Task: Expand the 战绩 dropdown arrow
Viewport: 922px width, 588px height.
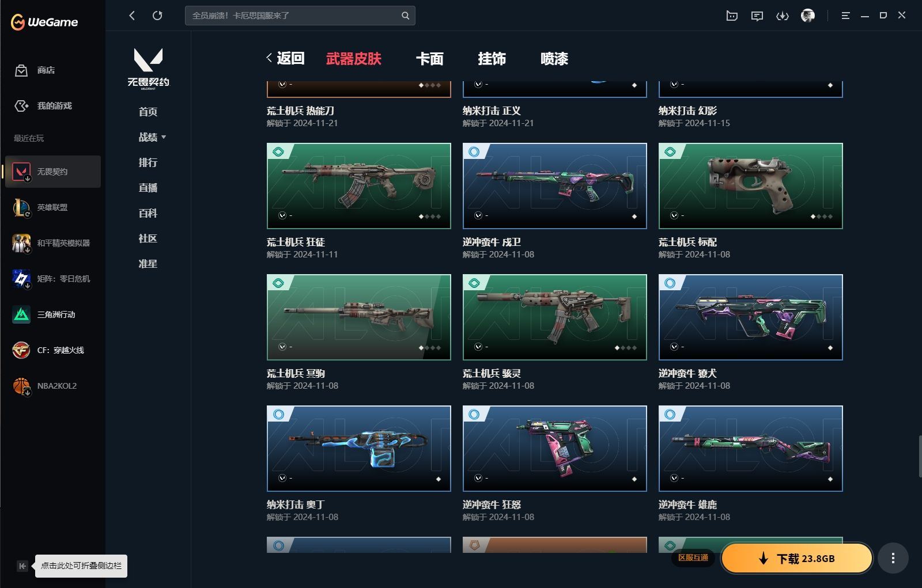Action: [x=164, y=137]
